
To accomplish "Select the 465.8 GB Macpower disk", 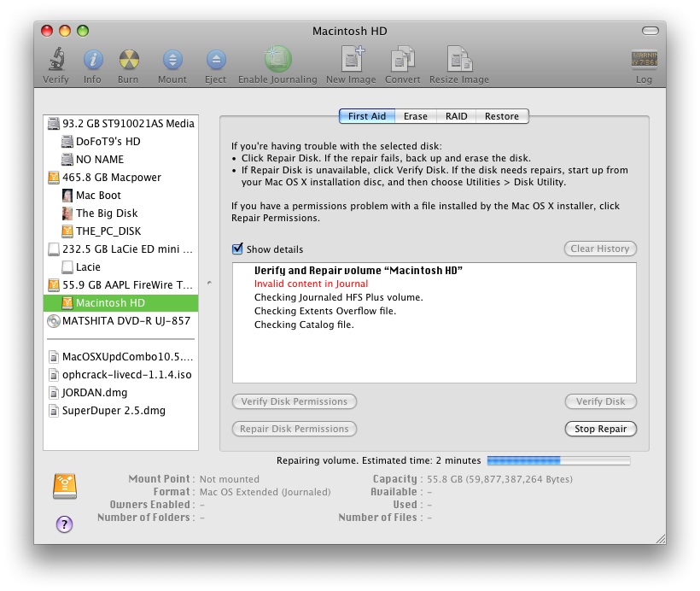I will [121, 178].
